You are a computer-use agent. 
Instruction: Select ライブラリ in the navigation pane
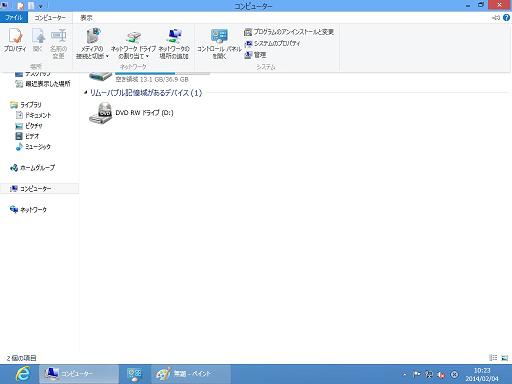point(26,105)
